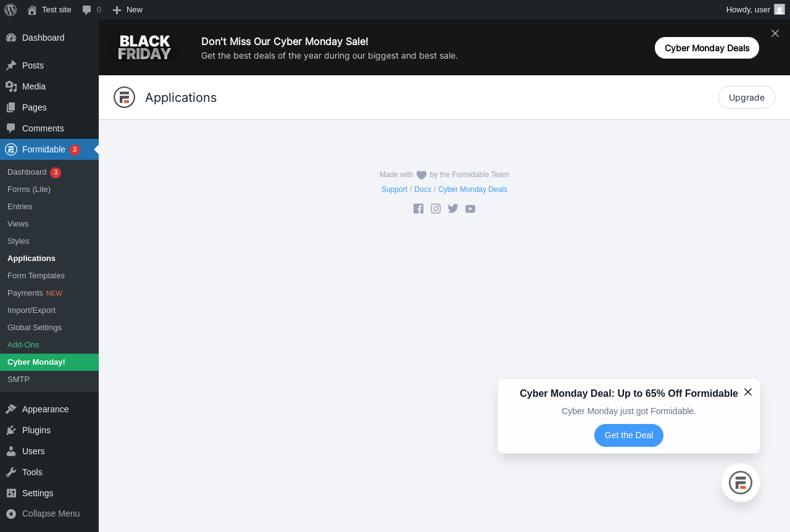Click the Formidable notification badge 3
This screenshot has height=532, width=790.
[x=75, y=149]
